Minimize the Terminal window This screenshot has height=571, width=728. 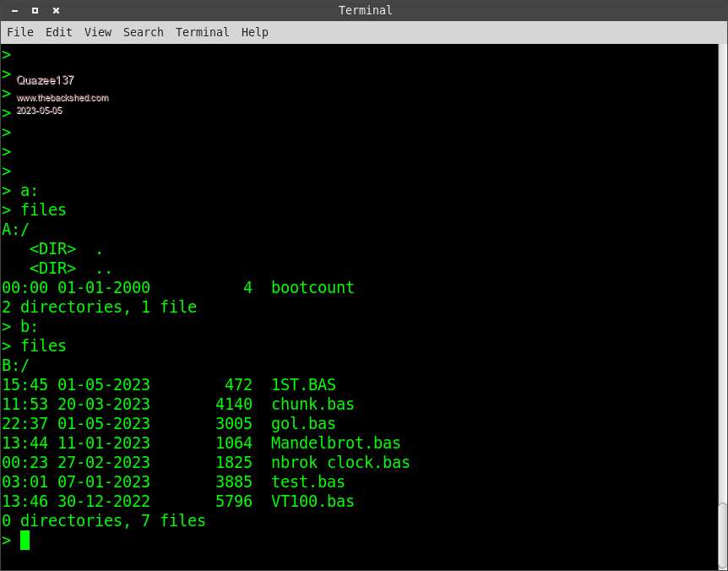point(15,10)
